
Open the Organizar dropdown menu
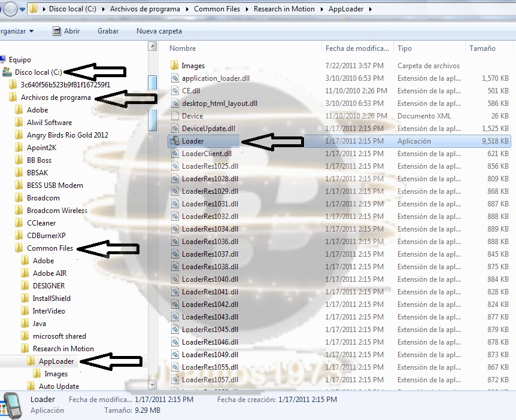16,31
